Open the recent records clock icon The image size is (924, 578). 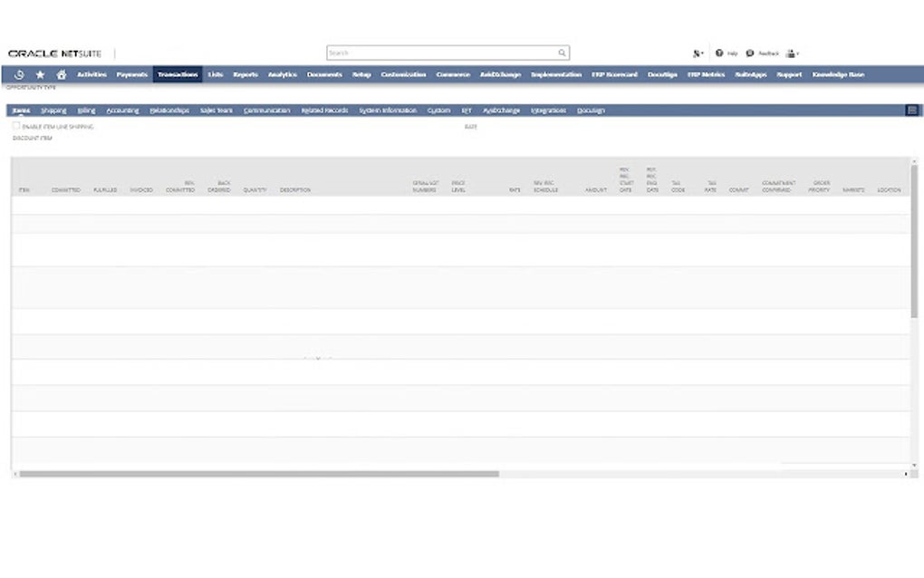tap(19, 75)
